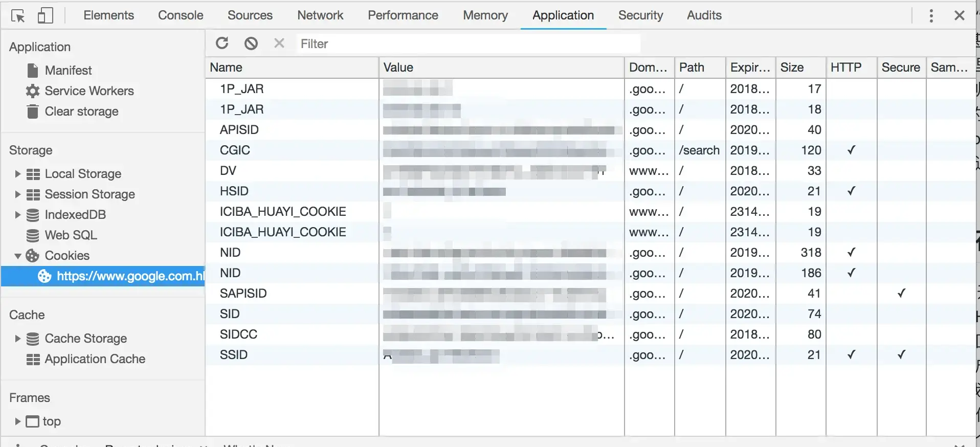The width and height of the screenshot is (980, 447).
Task: Select the SAPISID cookie row
Action: [243, 294]
